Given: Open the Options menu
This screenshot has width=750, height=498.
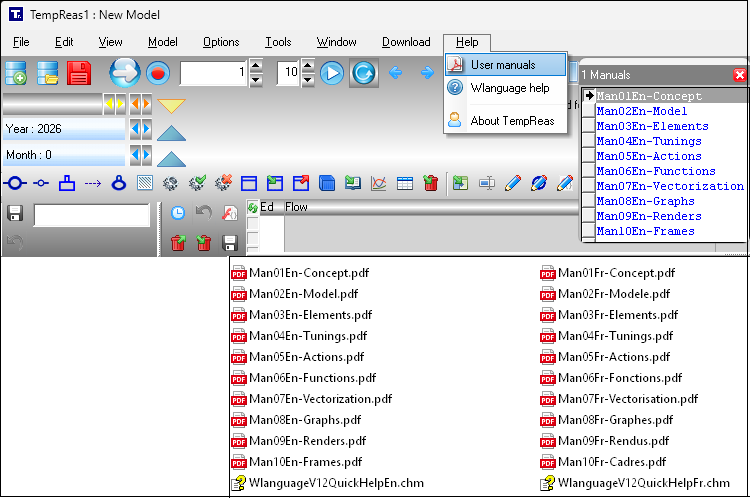Looking at the screenshot, I should [221, 42].
